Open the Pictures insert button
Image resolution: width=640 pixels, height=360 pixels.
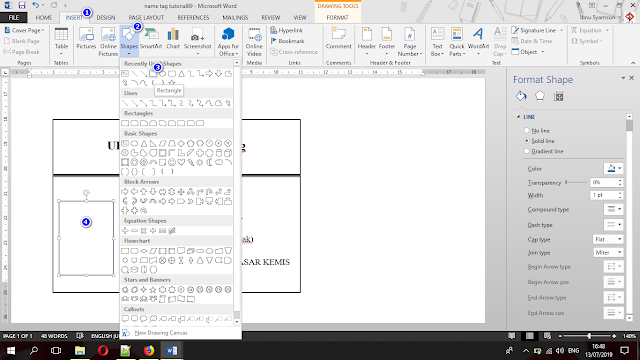[x=86, y=39]
